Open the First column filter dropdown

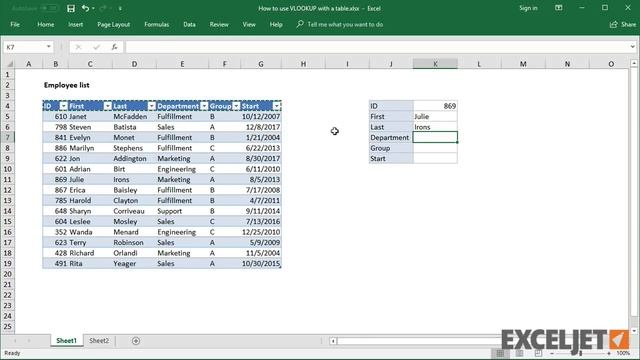[x=107, y=106]
